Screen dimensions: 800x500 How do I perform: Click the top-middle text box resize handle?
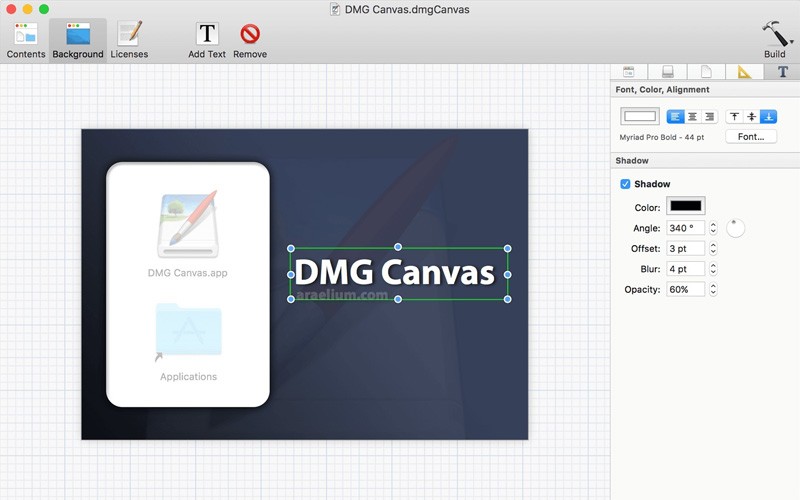tap(398, 247)
